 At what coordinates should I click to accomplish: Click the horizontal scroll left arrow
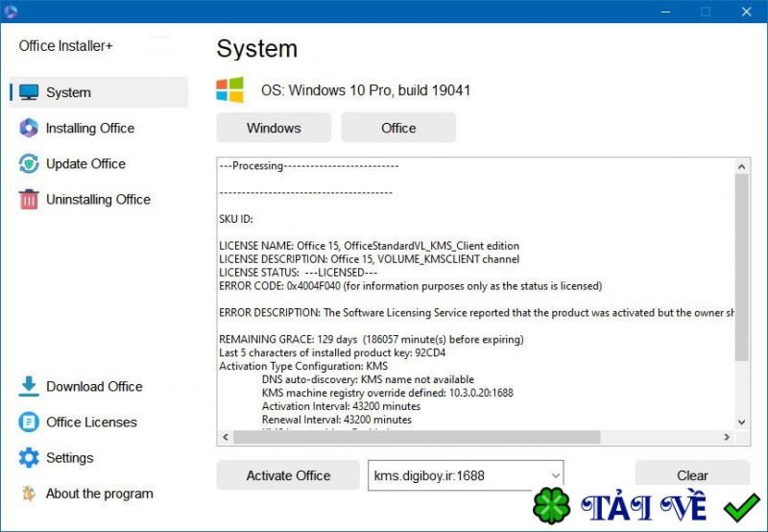coord(226,437)
